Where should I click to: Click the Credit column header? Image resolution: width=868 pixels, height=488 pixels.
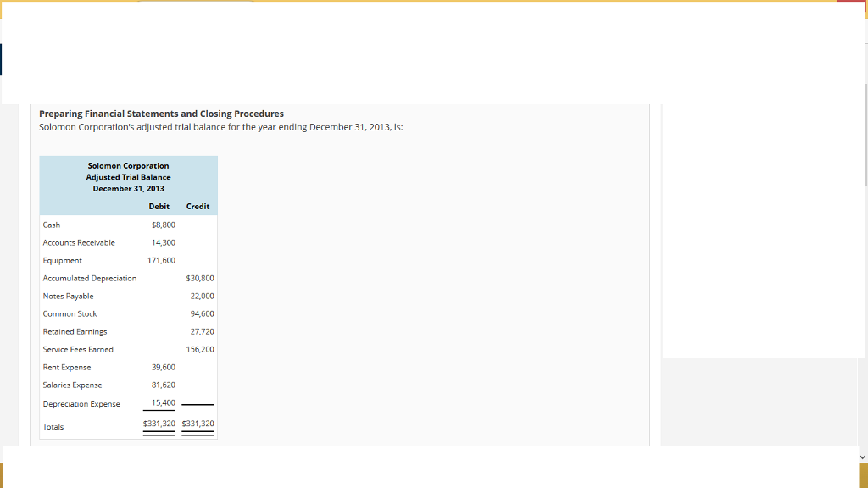(198, 206)
